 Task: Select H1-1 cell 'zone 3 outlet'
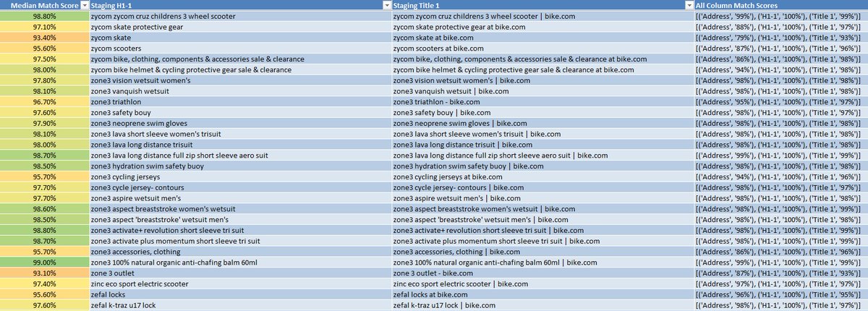[x=241, y=274]
